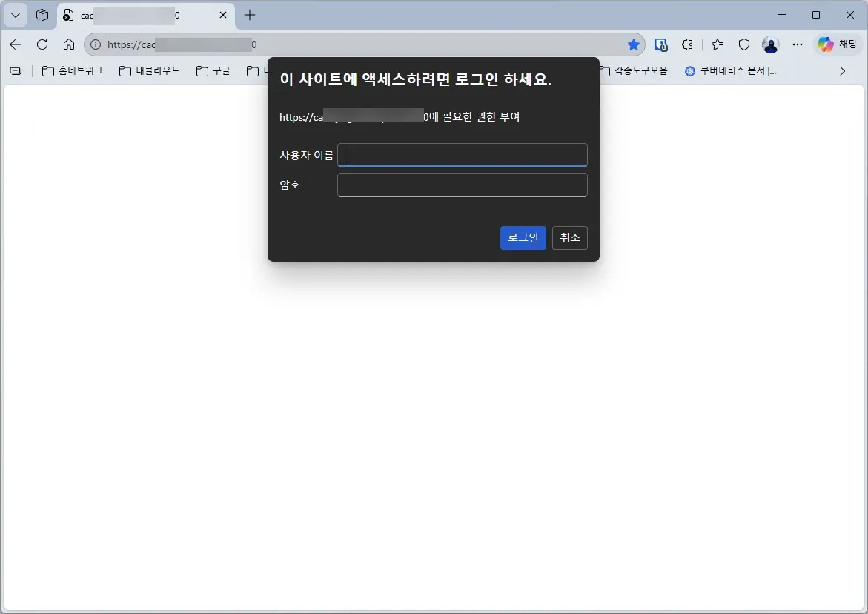Image resolution: width=868 pixels, height=614 pixels.
Task: Close the current browser tab
Action: [223, 15]
